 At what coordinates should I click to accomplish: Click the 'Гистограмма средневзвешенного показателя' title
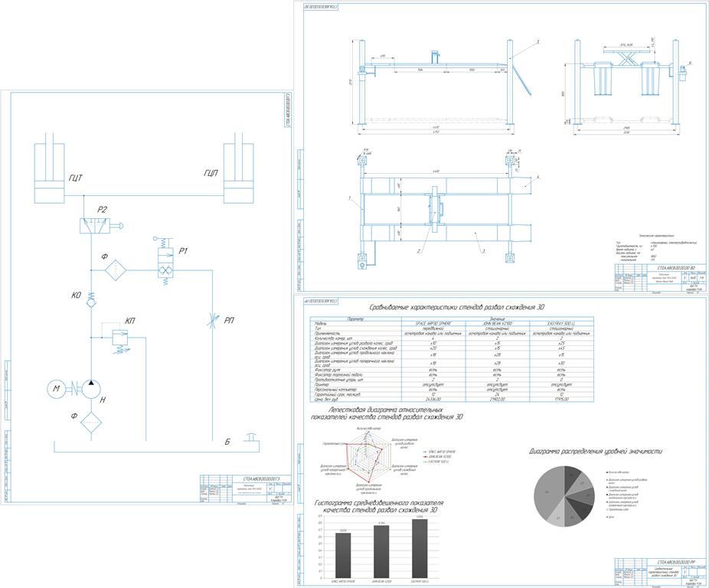point(378,506)
